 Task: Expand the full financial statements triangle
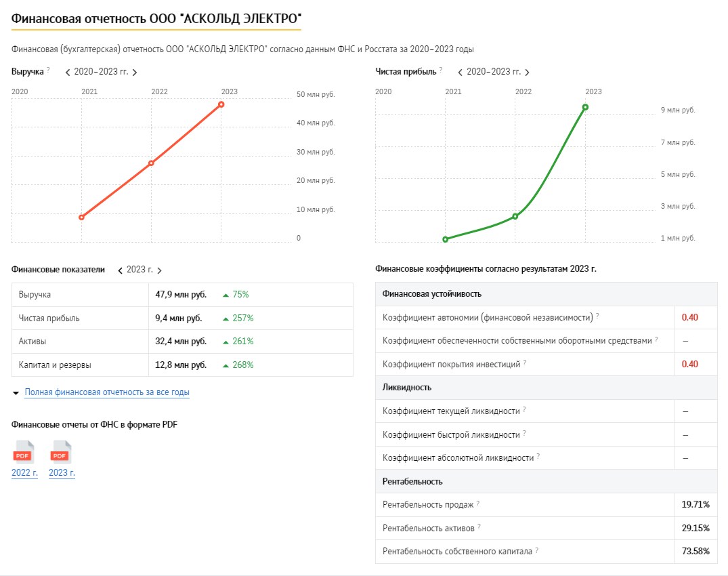point(16,393)
